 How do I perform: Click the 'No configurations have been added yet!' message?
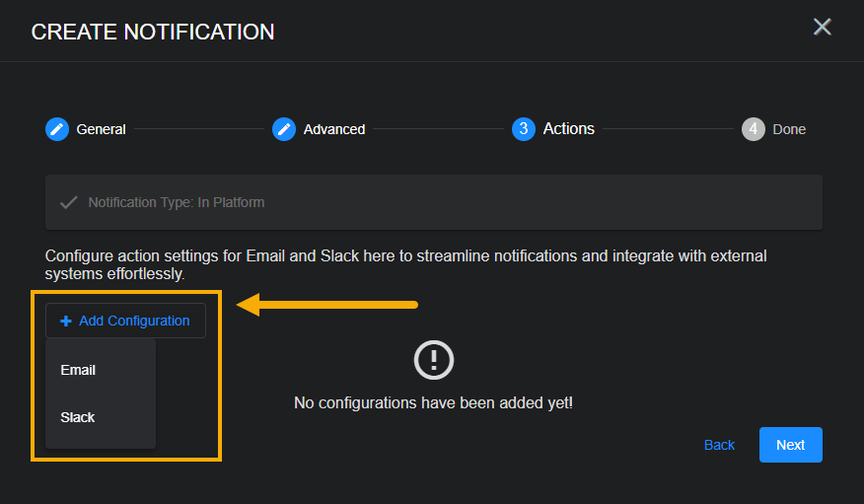(x=433, y=403)
